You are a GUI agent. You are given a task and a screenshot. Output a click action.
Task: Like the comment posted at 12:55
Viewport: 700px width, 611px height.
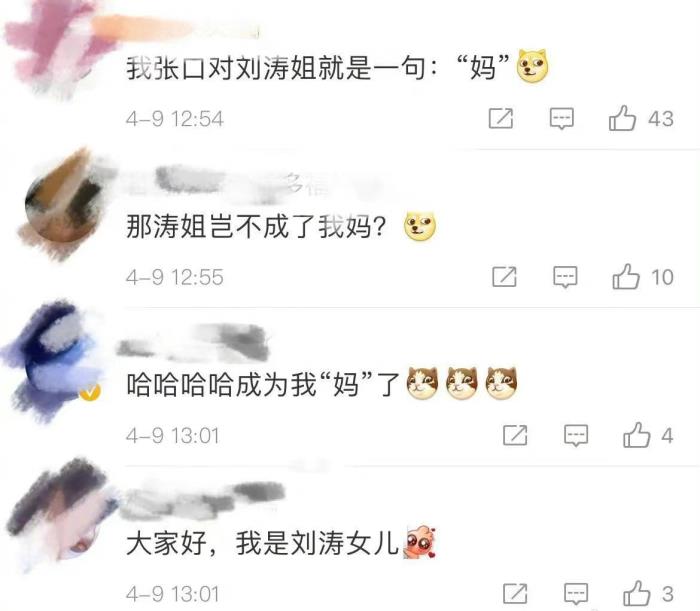point(625,277)
